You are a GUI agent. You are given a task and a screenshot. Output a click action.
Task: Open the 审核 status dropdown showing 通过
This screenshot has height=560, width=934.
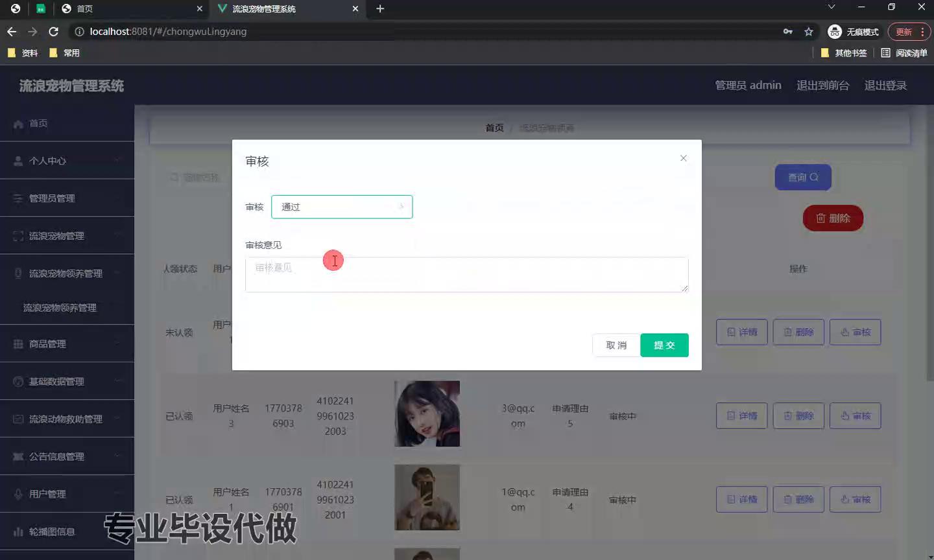[342, 207]
